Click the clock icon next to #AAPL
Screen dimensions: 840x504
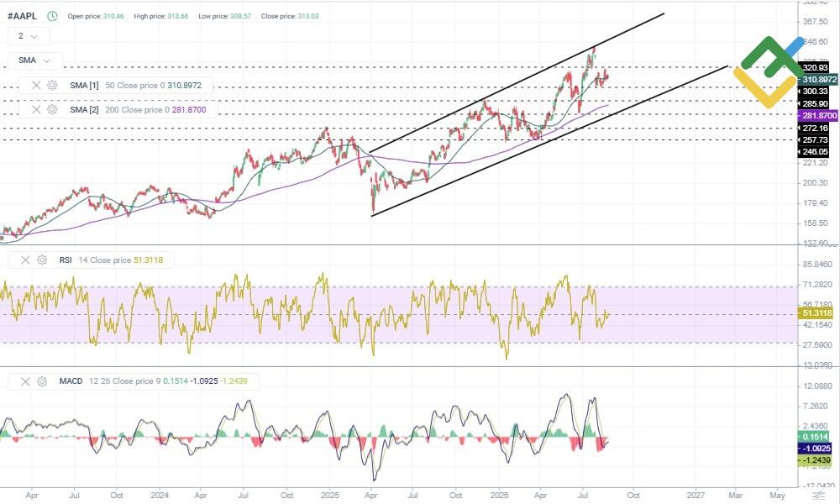pos(52,16)
